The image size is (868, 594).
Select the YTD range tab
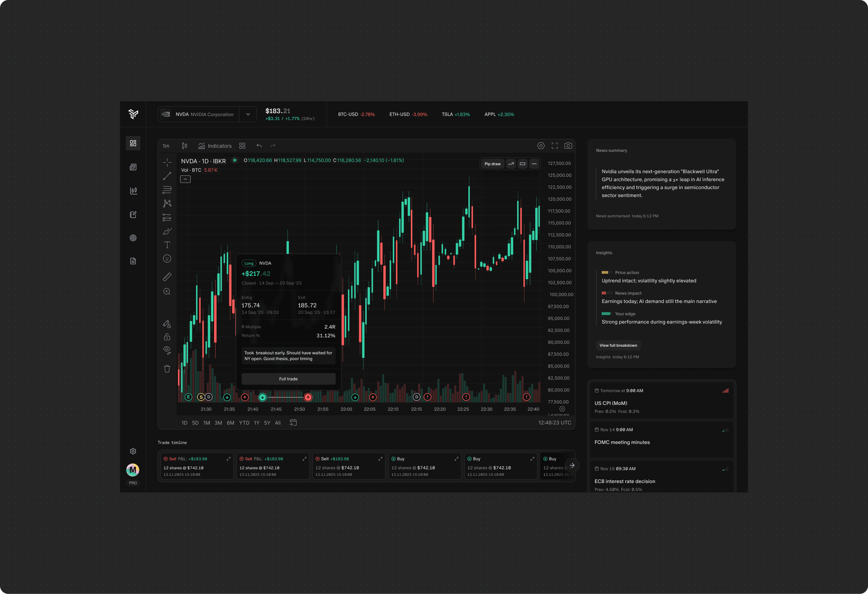(x=244, y=423)
